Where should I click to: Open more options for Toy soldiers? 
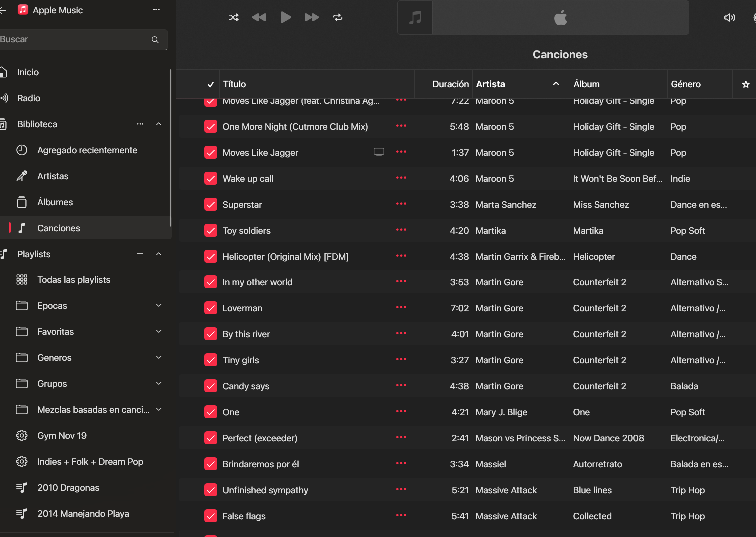(x=401, y=230)
